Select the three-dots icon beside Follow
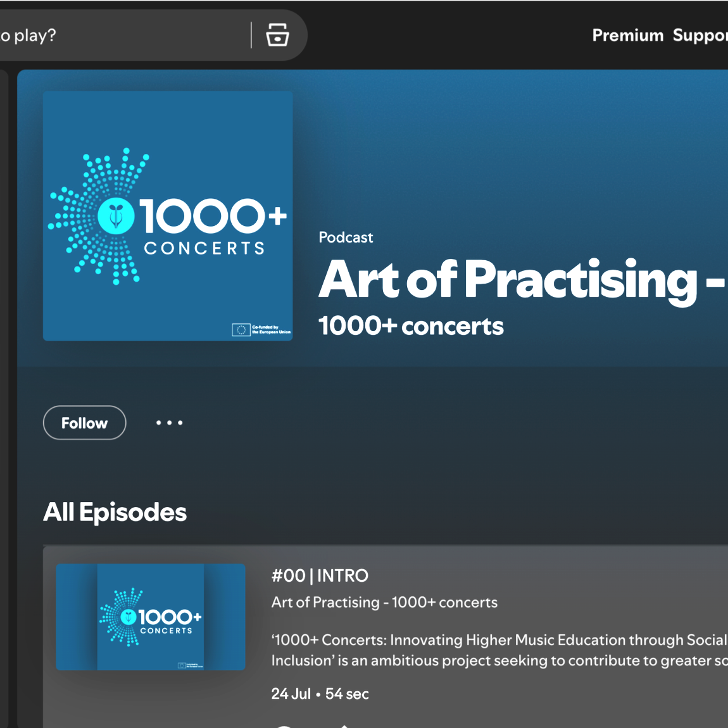This screenshot has height=728, width=728. (x=169, y=423)
